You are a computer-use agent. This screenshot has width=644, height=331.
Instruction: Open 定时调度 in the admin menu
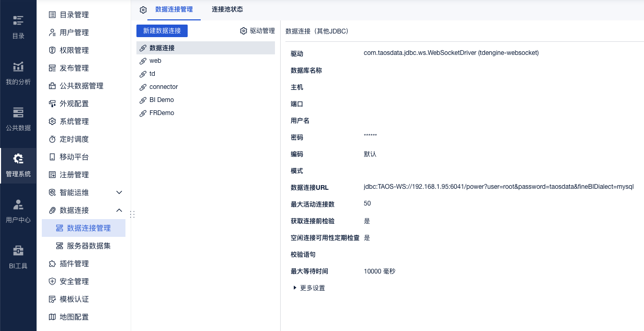[74, 139]
